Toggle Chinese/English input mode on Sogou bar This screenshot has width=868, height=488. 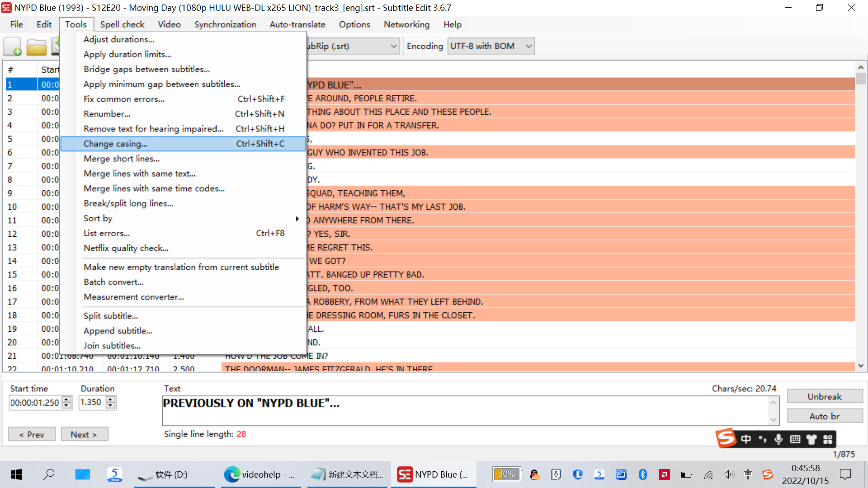click(745, 439)
